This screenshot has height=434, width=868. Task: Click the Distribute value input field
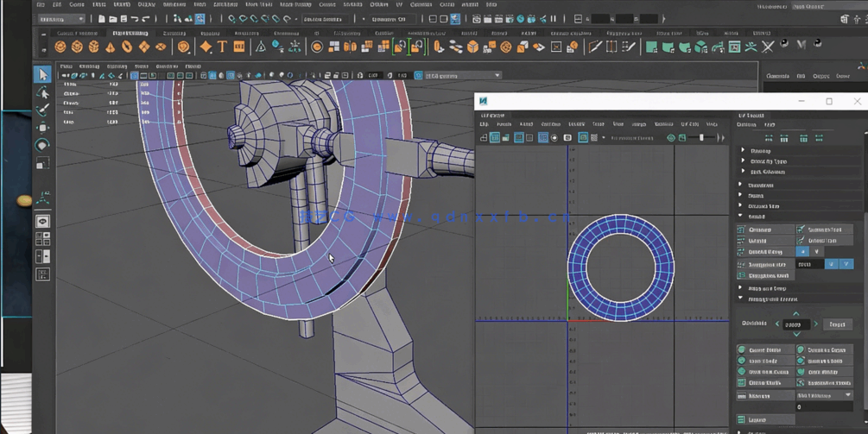(796, 324)
